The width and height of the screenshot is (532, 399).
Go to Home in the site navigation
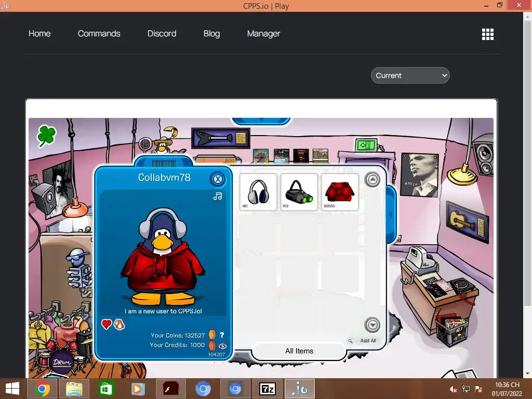point(39,34)
